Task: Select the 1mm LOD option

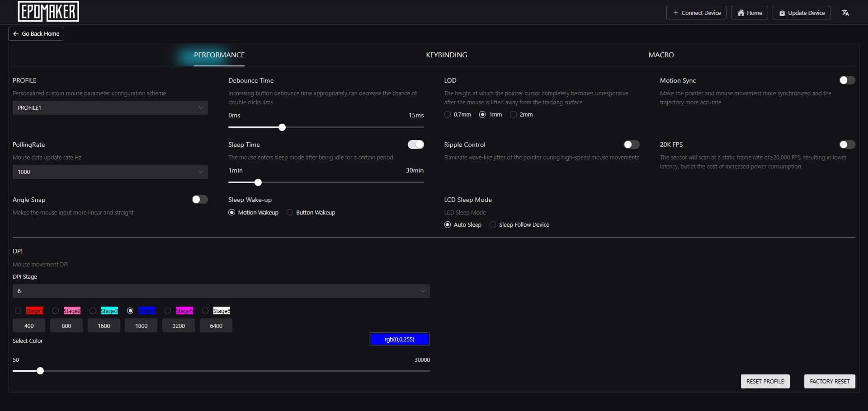Action: click(482, 115)
